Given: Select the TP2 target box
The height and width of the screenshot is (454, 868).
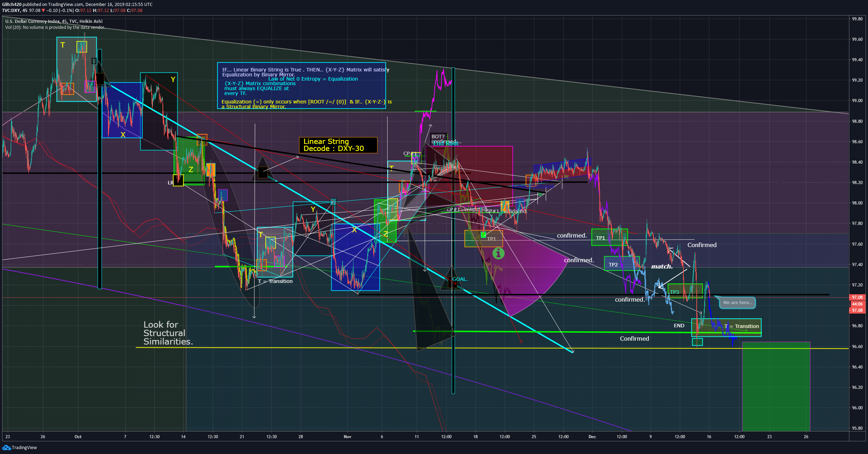Looking at the screenshot, I should coord(621,264).
